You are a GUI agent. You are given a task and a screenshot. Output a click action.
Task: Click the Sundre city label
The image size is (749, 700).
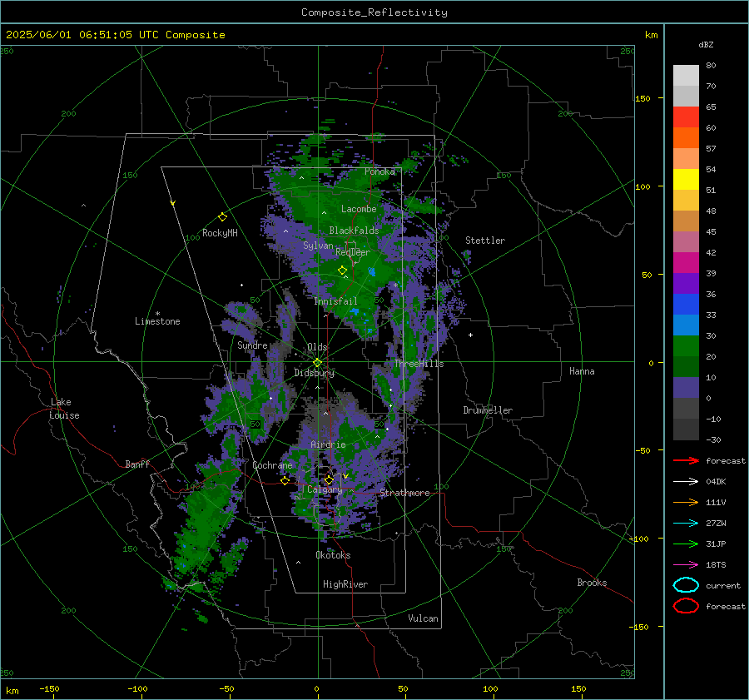coord(252,345)
